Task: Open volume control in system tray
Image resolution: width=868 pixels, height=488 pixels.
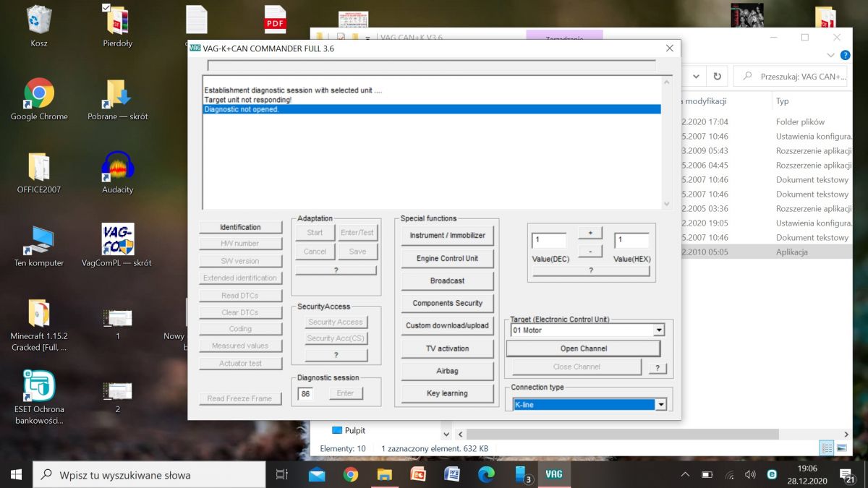Action: pos(750,474)
